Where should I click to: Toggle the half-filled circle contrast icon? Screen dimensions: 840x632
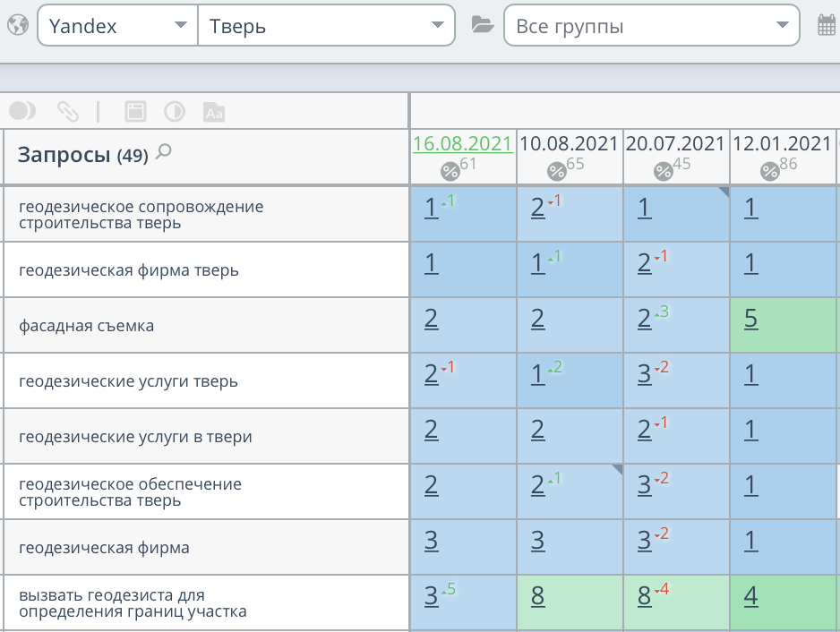click(174, 111)
